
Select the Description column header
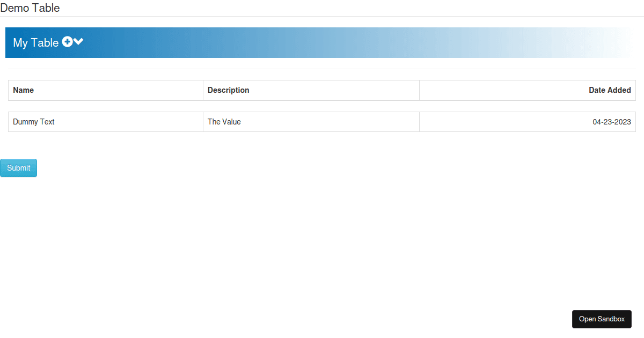pos(228,90)
